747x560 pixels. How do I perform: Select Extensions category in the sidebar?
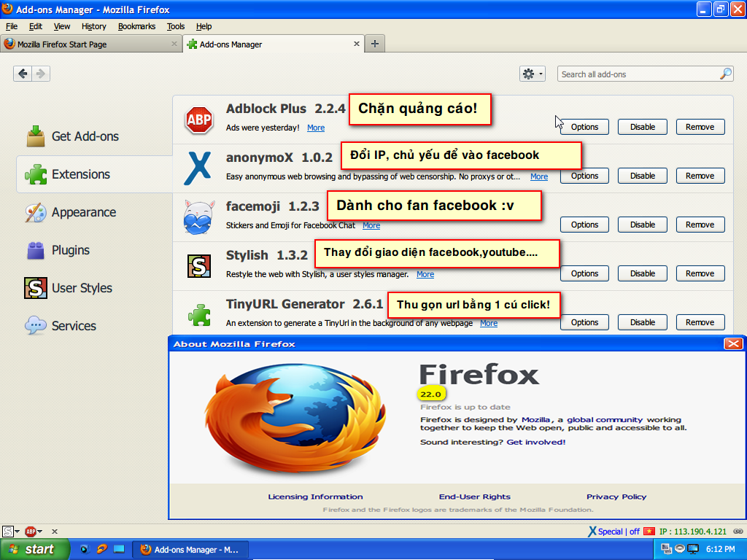pos(95,174)
